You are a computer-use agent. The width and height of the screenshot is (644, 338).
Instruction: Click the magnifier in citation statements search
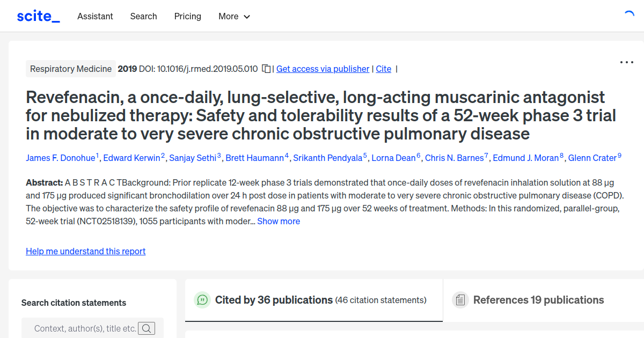(x=147, y=328)
